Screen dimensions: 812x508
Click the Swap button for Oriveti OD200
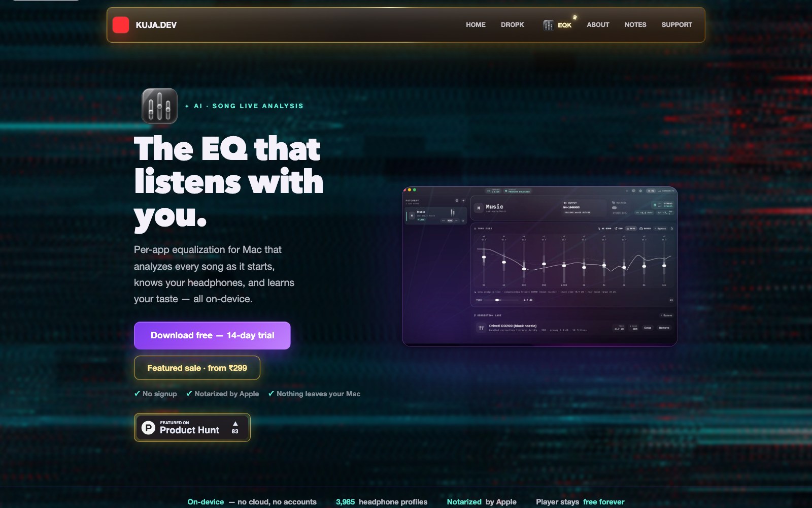pos(648,328)
